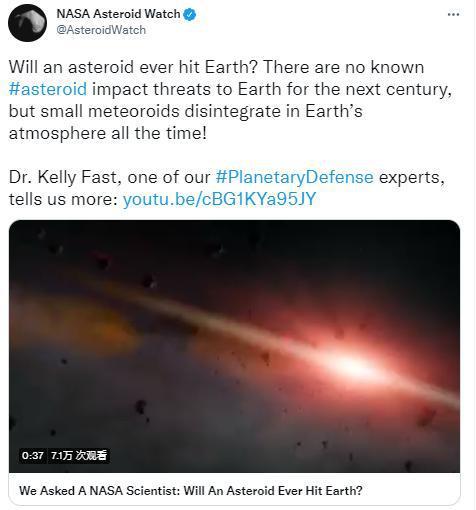Click the white link card footer area

pos(234,490)
